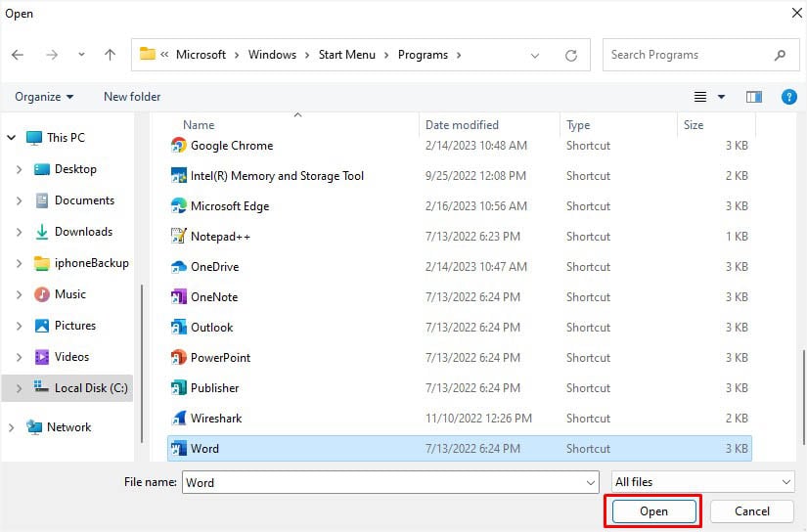Click Start Menu in breadcrumb path
Viewport: 807px width, 532px height.
point(347,55)
